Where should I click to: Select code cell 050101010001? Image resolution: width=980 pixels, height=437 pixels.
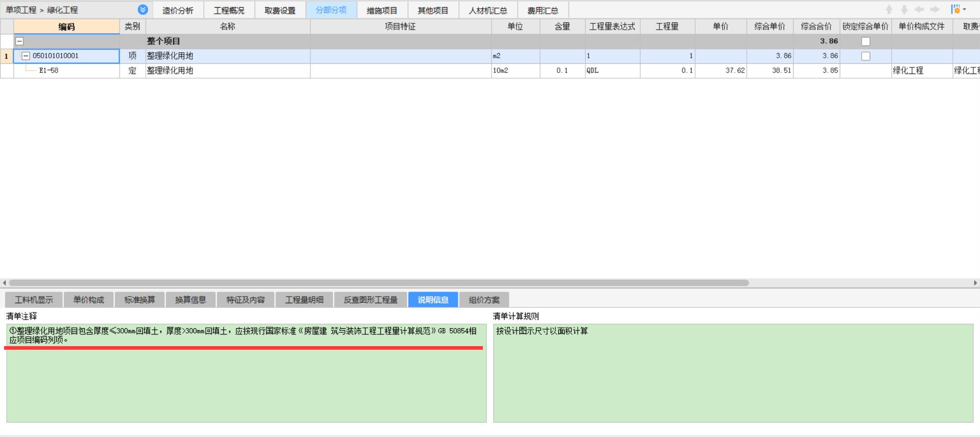coord(66,56)
